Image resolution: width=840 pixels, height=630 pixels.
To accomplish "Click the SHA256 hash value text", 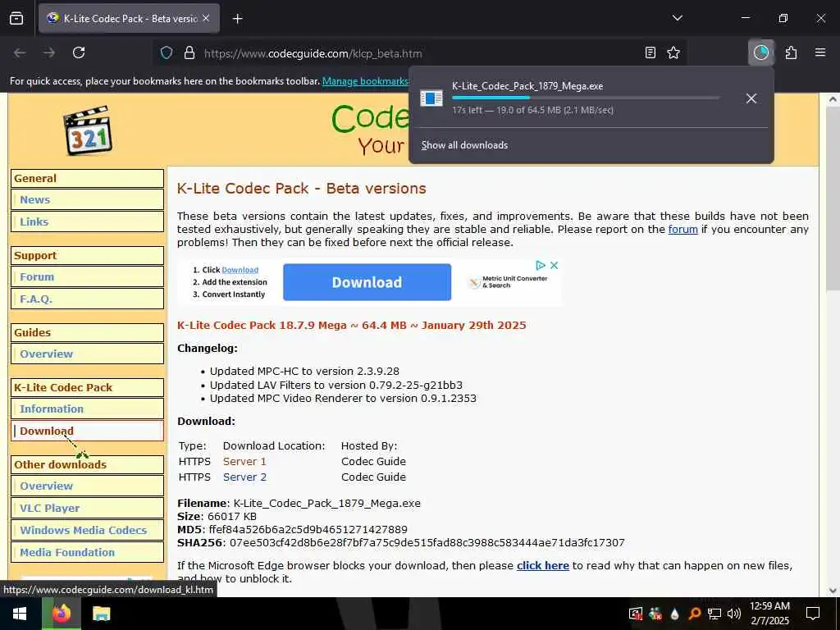I will coord(427,543).
